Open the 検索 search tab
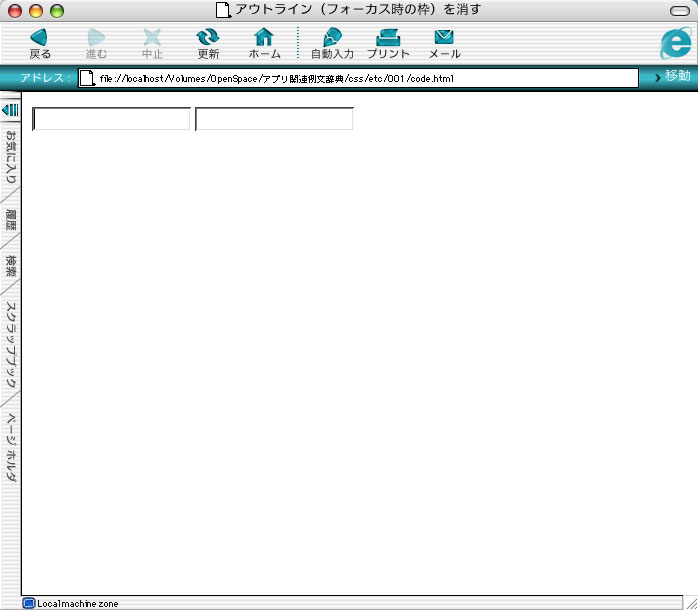 [10, 265]
